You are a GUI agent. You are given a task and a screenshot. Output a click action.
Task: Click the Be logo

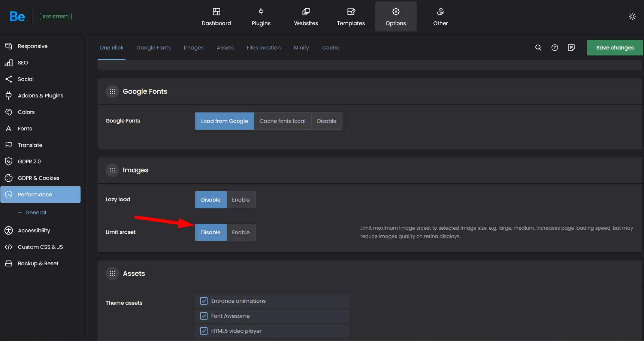[x=17, y=16]
